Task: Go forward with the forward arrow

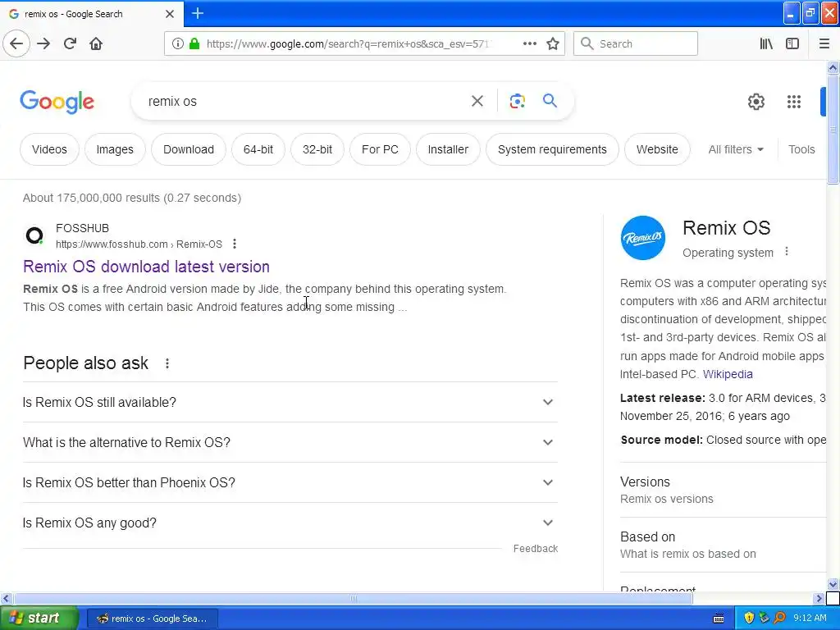Action: pos(43,43)
